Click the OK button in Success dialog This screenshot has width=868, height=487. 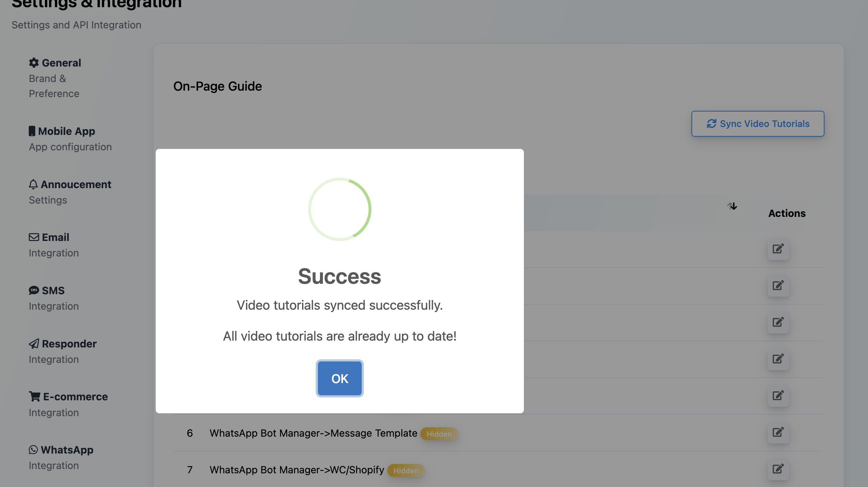(x=339, y=378)
